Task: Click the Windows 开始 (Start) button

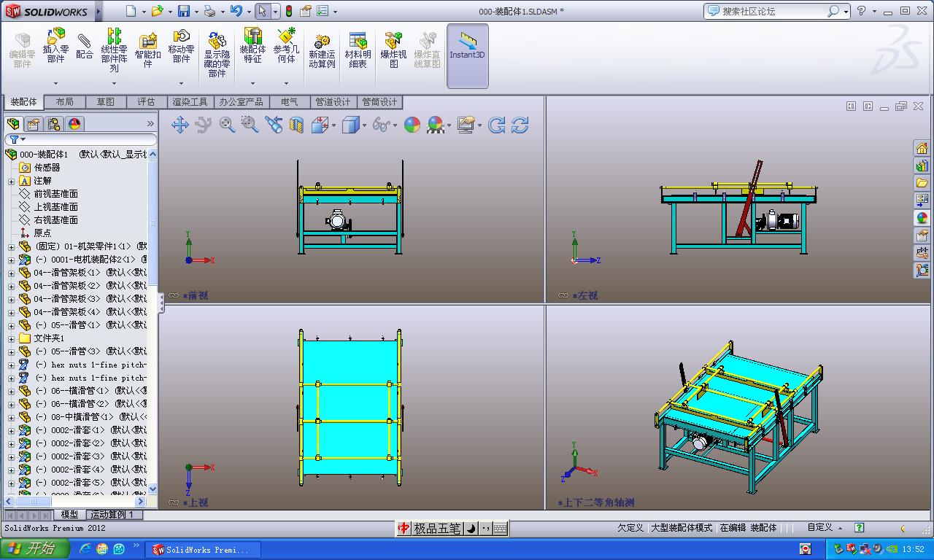Action: [35, 549]
